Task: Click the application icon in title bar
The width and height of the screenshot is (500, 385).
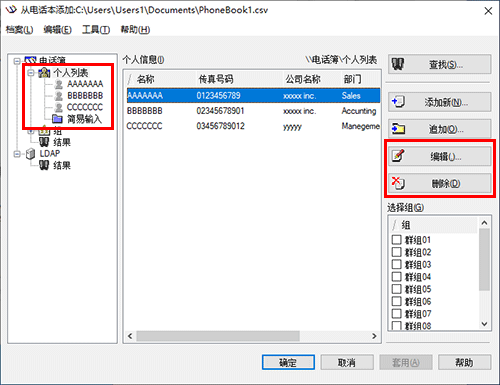Action: 11,10
